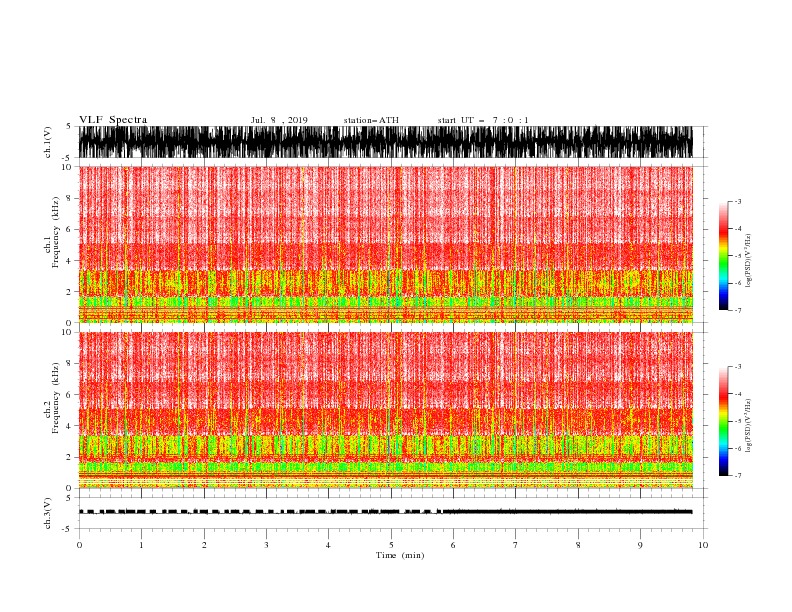This screenshot has width=792, height=612.
Task: Click the ch.1 spectrogram PSD color bar
Action: coord(723,256)
